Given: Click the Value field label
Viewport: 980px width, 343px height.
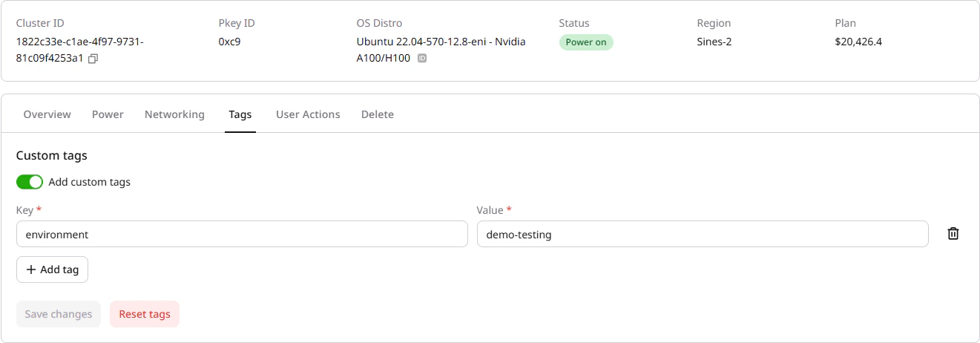Looking at the screenshot, I should [x=494, y=210].
